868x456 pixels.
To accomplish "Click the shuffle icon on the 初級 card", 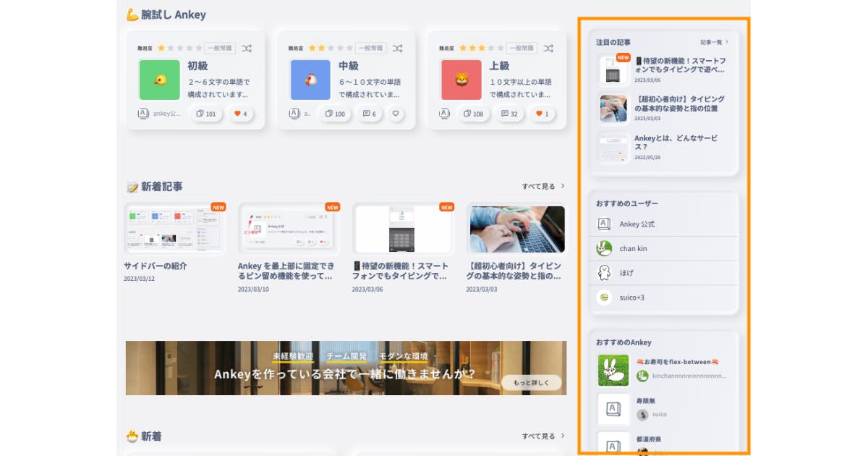I will [247, 48].
